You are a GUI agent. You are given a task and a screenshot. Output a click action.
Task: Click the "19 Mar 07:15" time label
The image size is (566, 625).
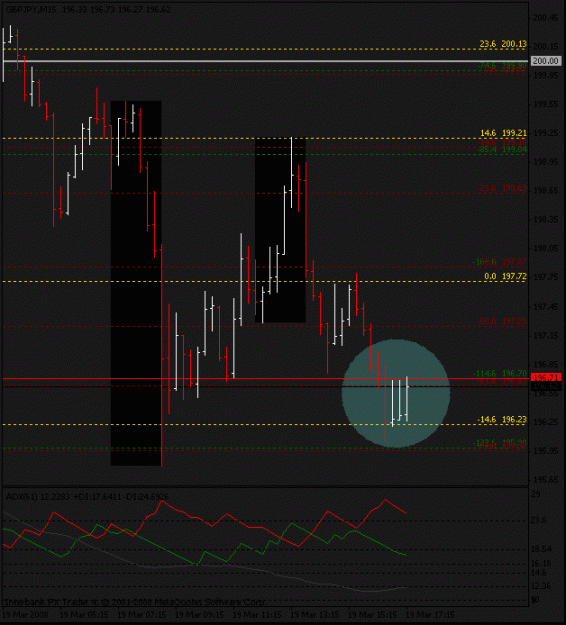pyautogui.click(x=142, y=615)
